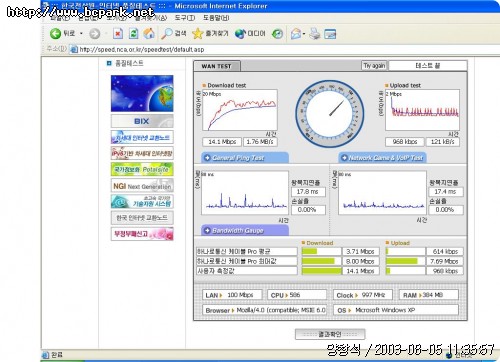Viewport: 500px width, 362px height.
Task: Open the 한국 인터넷 교환노드 banner
Action: tap(142, 218)
